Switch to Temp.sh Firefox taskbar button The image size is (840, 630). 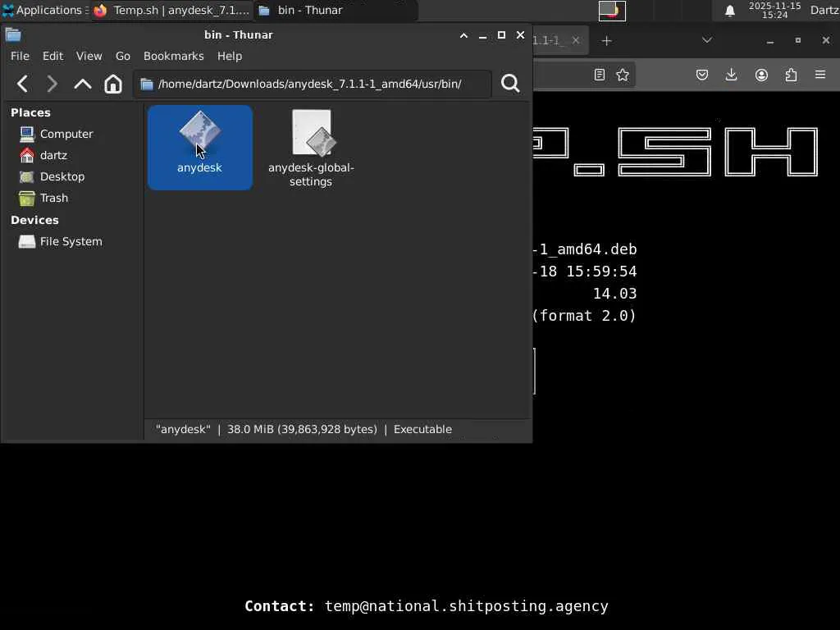click(x=172, y=10)
